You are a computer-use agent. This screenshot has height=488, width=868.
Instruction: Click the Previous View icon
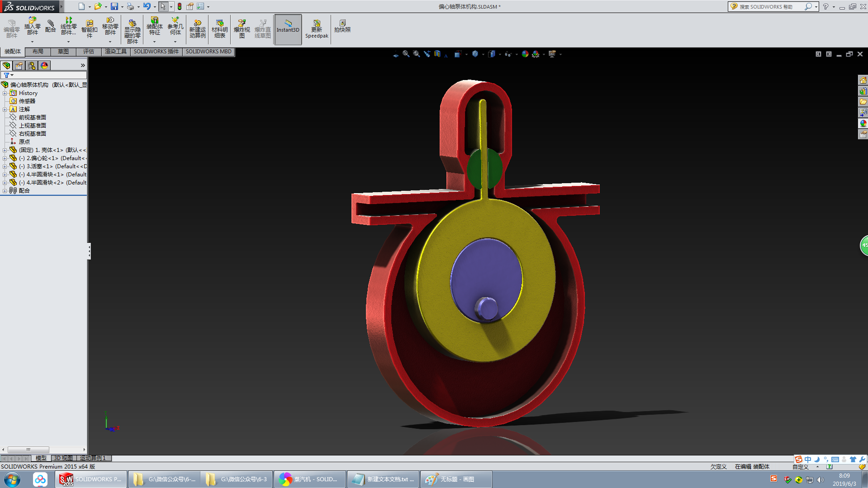point(427,54)
